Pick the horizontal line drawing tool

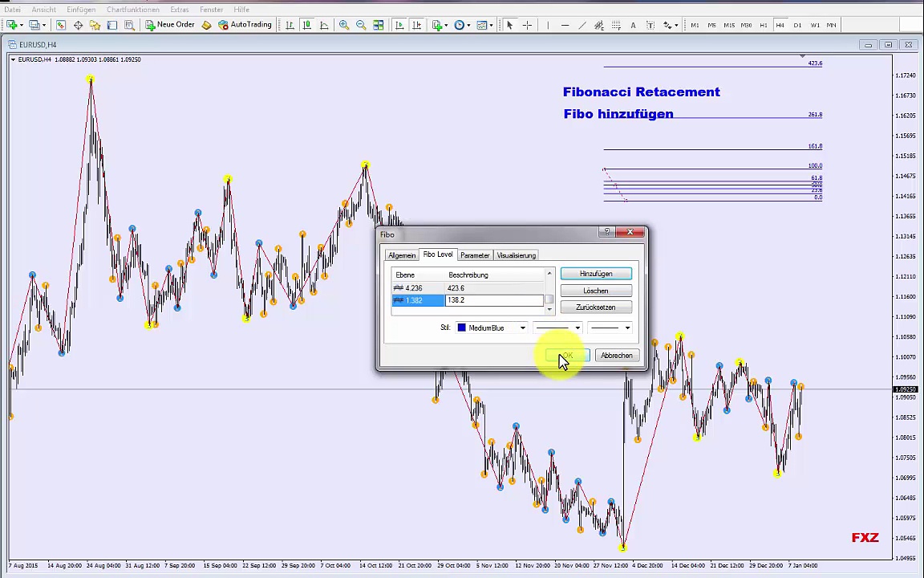click(x=565, y=25)
